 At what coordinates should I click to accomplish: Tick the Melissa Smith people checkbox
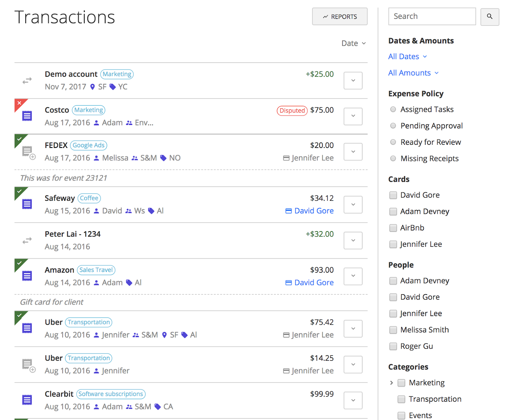pyautogui.click(x=393, y=330)
